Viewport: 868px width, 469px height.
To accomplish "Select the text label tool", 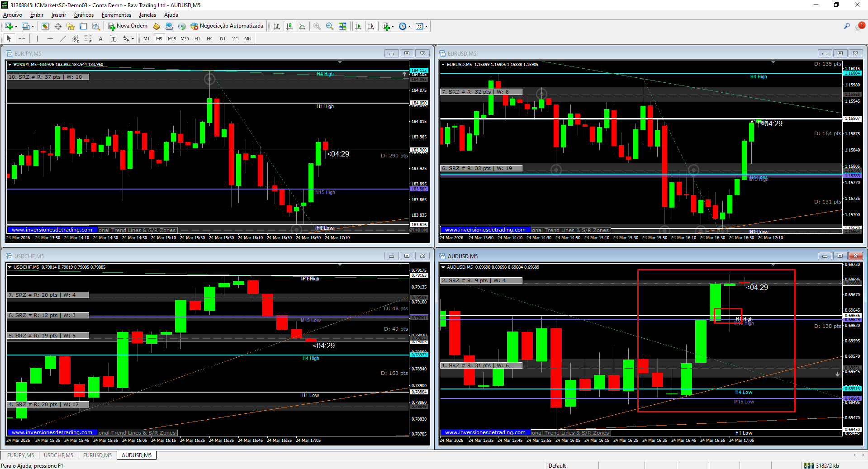I will coord(100,39).
